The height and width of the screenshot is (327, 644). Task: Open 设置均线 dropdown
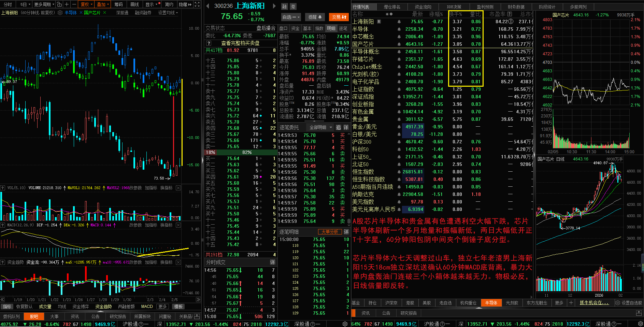168,13
